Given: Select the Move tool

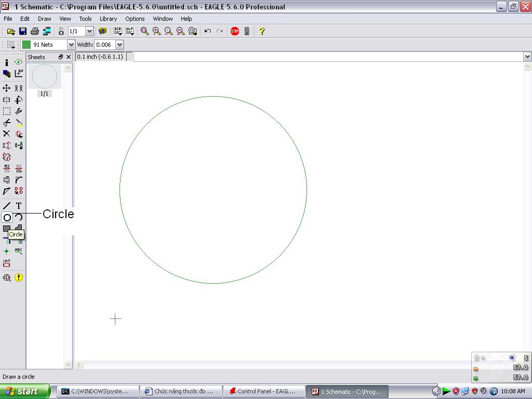Looking at the screenshot, I should click(x=7, y=88).
